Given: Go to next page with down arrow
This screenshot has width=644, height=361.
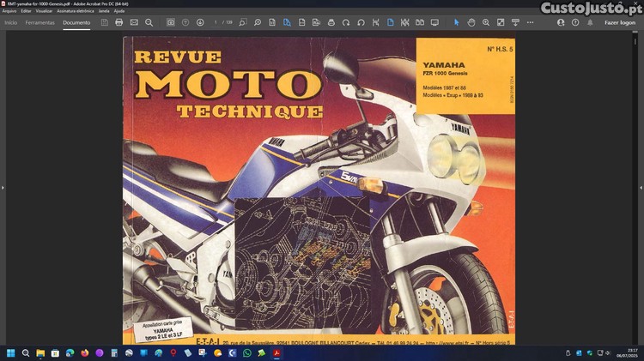Looking at the screenshot, I should [x=199, y=22].
